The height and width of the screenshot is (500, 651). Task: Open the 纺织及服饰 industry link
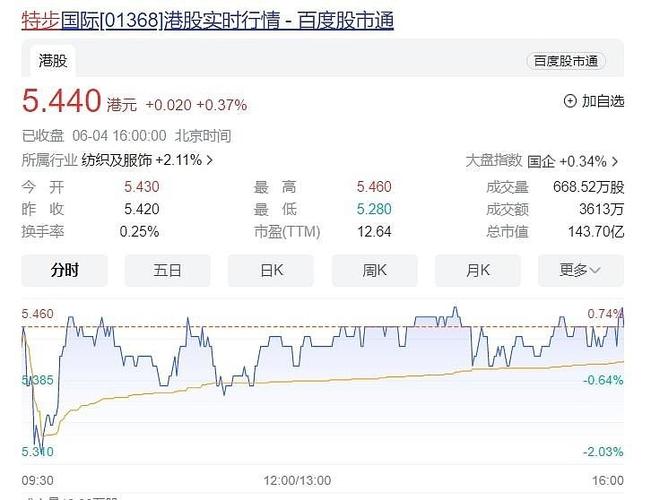117,160
